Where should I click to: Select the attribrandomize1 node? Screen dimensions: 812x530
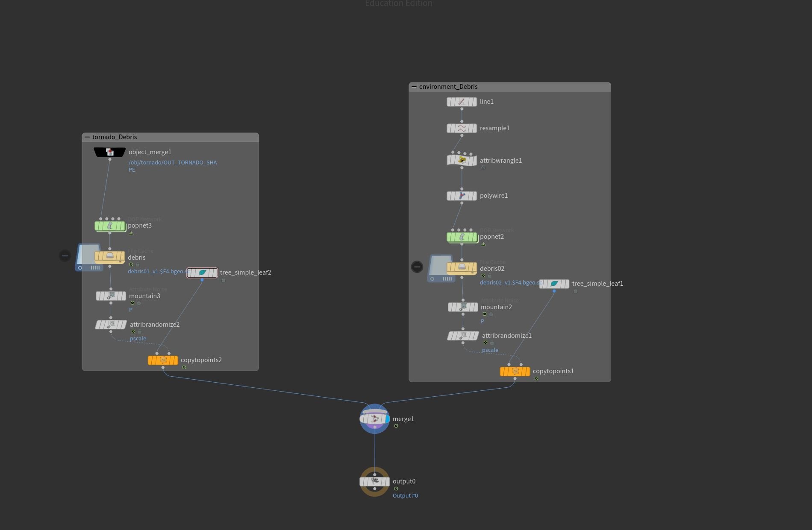tap(463, 336)
